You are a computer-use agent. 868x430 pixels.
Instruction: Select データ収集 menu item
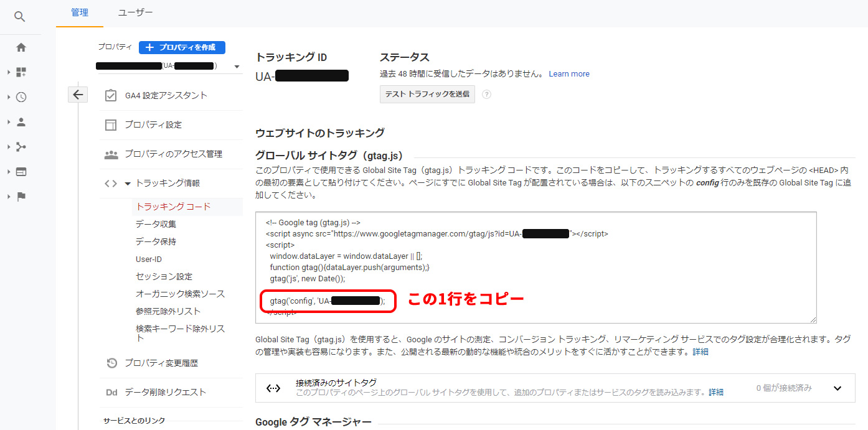click(156, 224)
